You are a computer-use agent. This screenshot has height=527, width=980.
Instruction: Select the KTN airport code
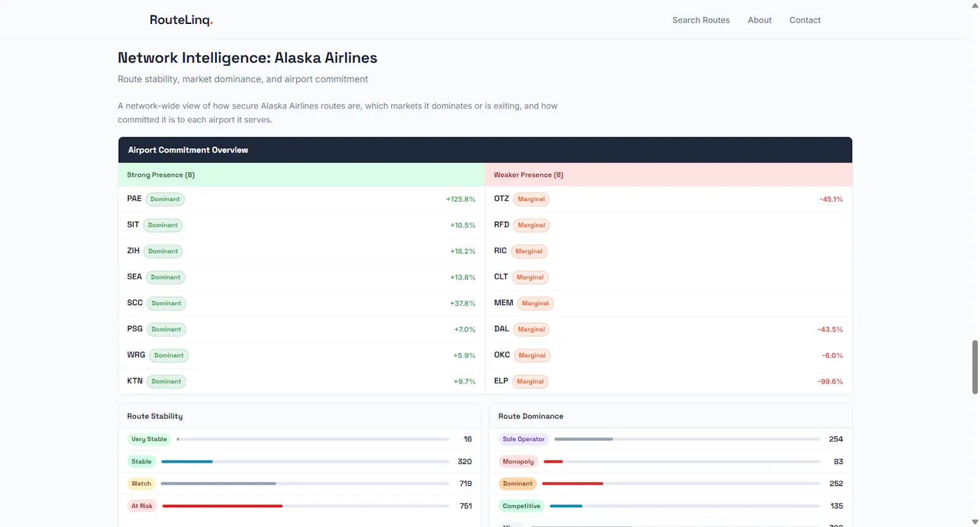point(135,381)
